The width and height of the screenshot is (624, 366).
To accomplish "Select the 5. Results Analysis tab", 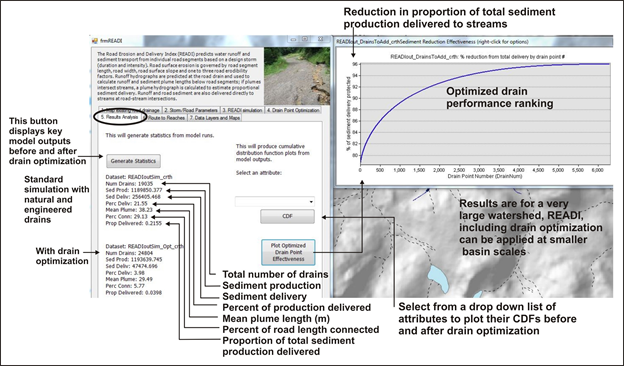I will 119,117.
